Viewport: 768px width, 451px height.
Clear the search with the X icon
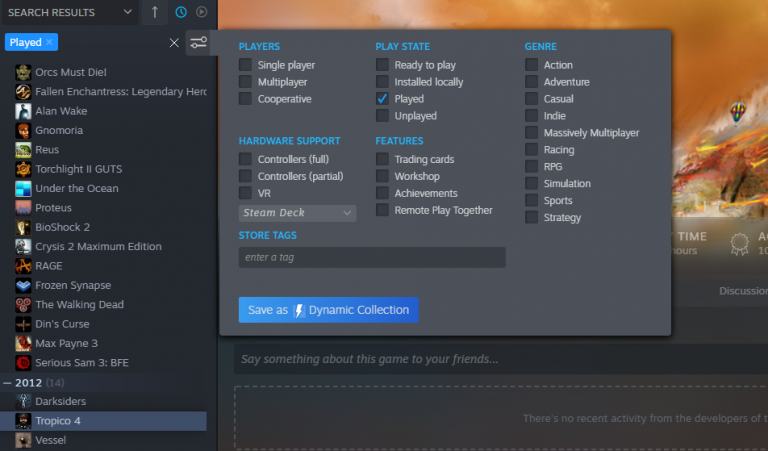(x=174, y=43)
